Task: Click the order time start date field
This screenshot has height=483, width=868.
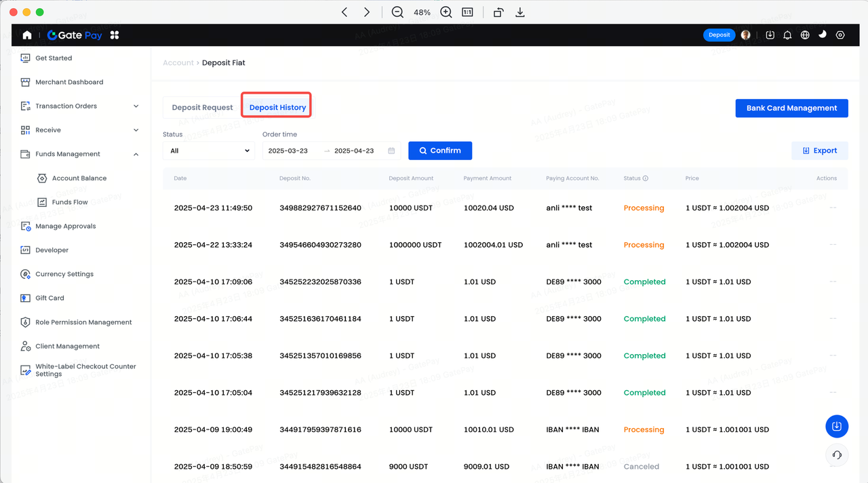Action: 288,151
